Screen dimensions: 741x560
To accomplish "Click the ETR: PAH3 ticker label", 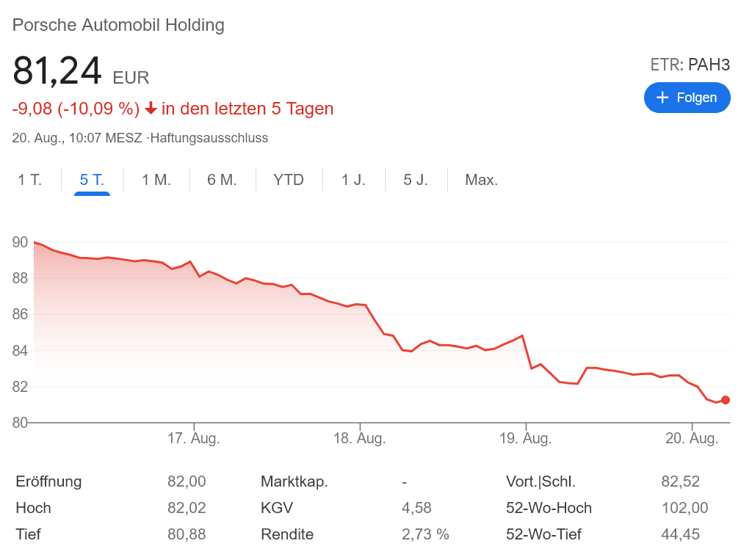I will [690, 65].
